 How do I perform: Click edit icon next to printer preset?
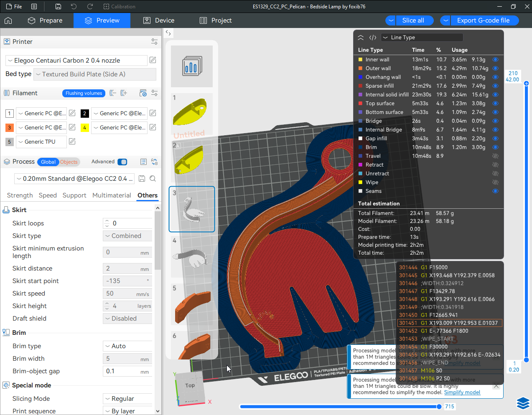pyautogui.click(x=153, y=60)
